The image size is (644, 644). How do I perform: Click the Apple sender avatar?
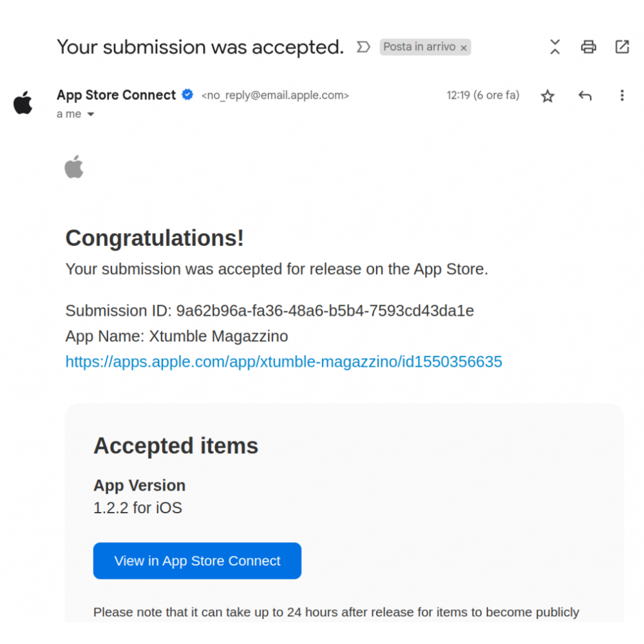(23, 103)
